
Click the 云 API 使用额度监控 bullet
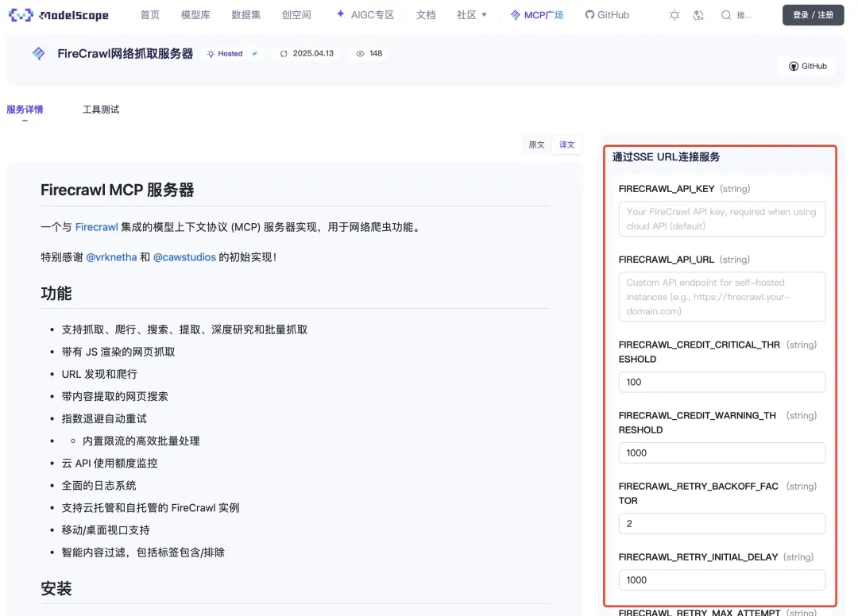coord(110,464)
